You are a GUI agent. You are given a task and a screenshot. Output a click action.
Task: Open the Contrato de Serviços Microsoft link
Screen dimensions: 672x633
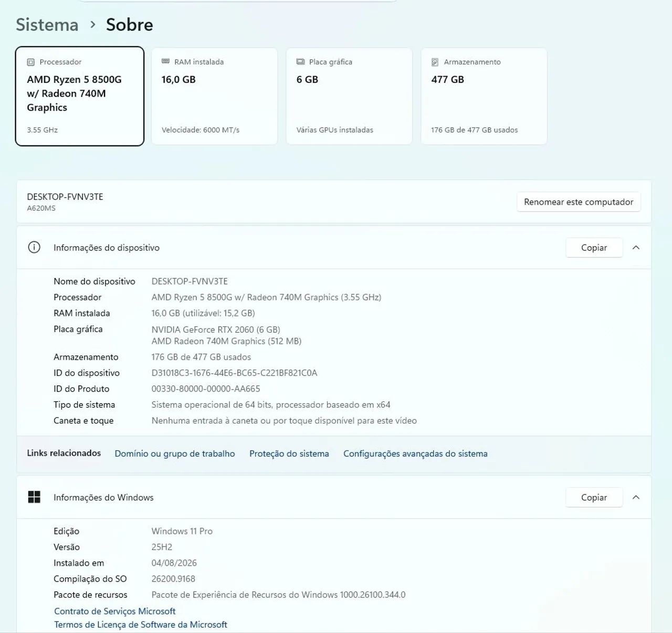[115, 611]
